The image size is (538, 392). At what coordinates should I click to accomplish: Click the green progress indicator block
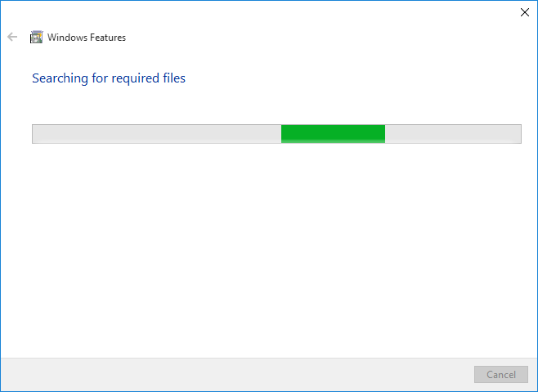[333, 134]
